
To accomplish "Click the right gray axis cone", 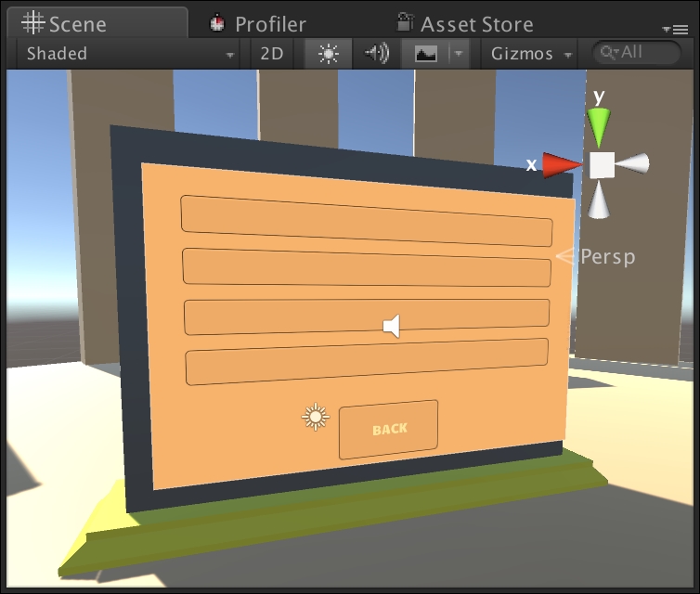I will (634, 163).
